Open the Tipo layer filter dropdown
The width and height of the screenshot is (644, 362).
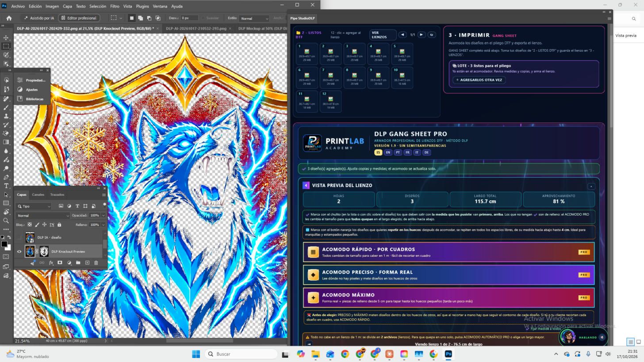pos(34,206)
